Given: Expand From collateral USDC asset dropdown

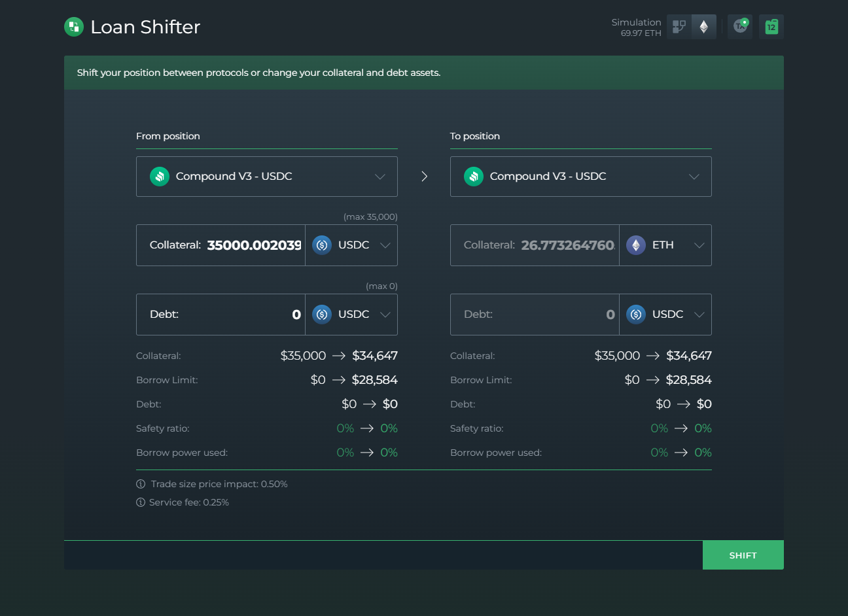Looking at the screenshot, I should tap(351, 245).
